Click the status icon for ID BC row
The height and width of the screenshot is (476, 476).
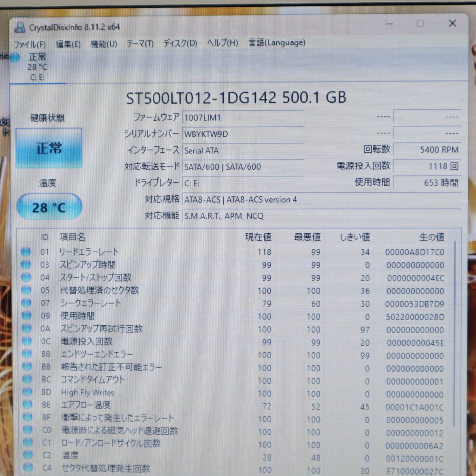(x=27, y=379)
